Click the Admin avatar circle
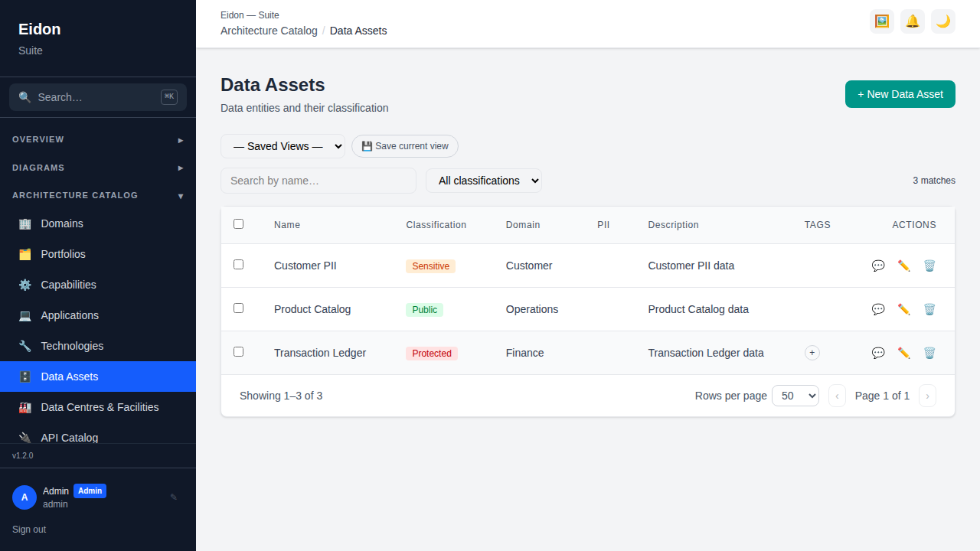 (x=24, y=497)
